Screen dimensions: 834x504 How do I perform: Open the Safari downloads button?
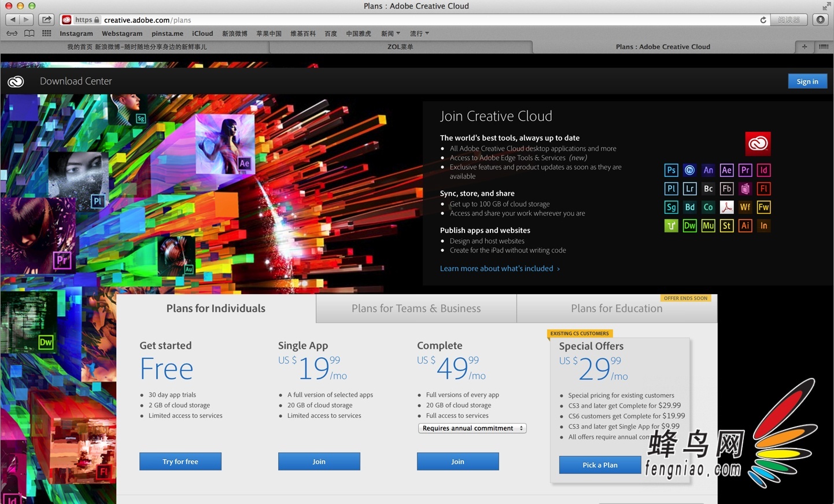coord(820,20)
